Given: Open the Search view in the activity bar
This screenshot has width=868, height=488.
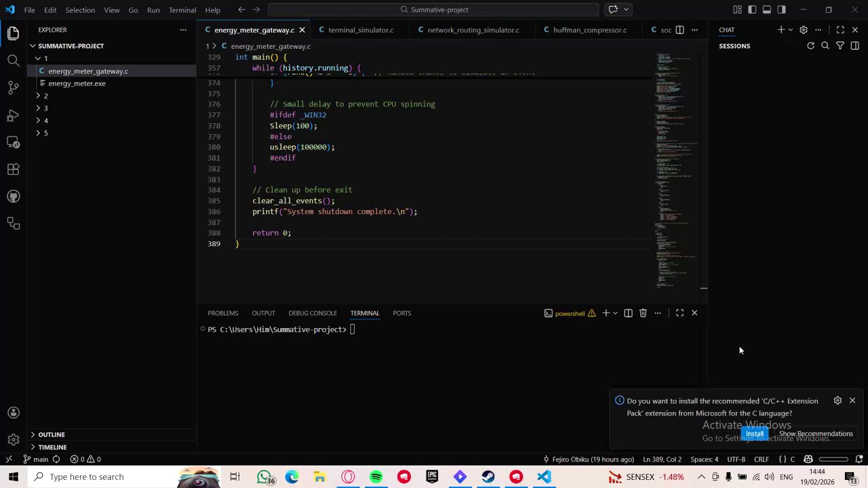Looking at the screenshot, I should tap(13, 60).
